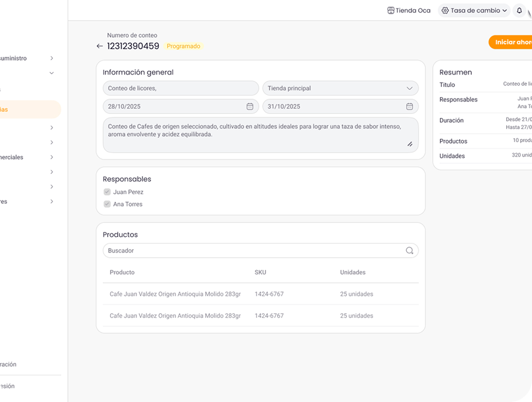Open calendar for 28/10/2025 start date
The width and height of the screenshot is (532, 402).
click(x=250, y=107)
